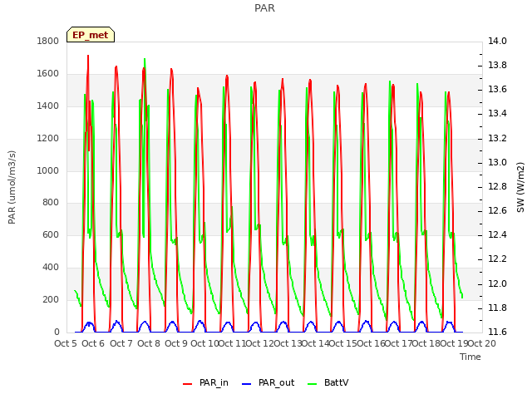Click the 13.6 right axis value

tap(497, 90)
